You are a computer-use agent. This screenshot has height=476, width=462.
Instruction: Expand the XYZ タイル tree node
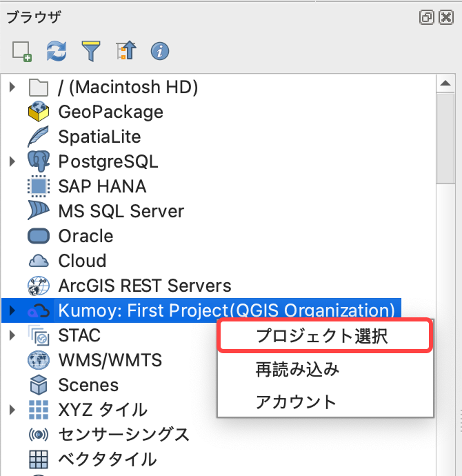(12, 410)
